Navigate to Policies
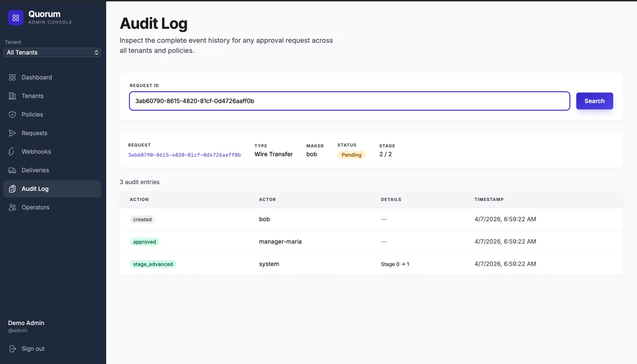637x364 pixels. point(52,114)
